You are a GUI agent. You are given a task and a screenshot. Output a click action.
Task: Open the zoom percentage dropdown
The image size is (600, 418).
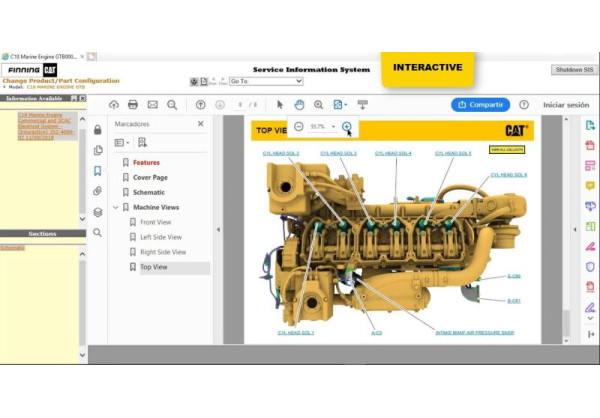coord(333,127)
